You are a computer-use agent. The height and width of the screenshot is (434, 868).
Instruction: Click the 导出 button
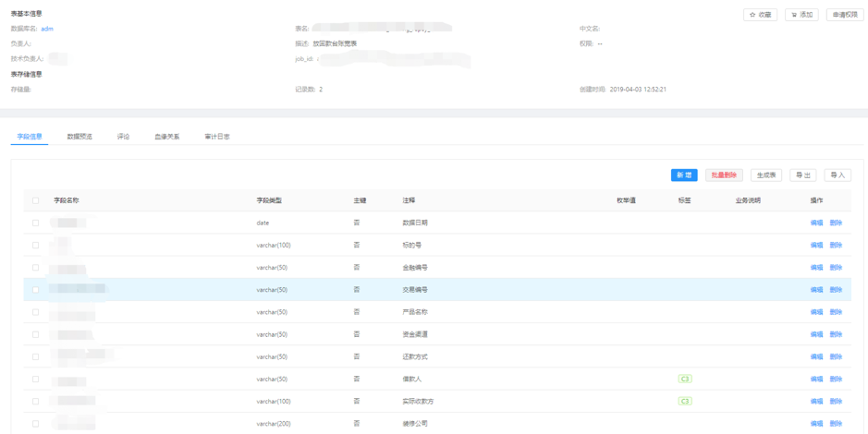(x=802, y=175)
